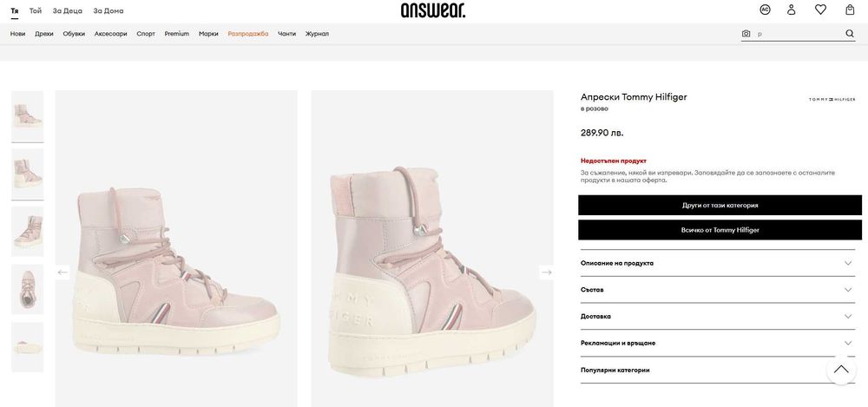Expand the Доставка section
The image size is (868, 407).
click(718, 316)
